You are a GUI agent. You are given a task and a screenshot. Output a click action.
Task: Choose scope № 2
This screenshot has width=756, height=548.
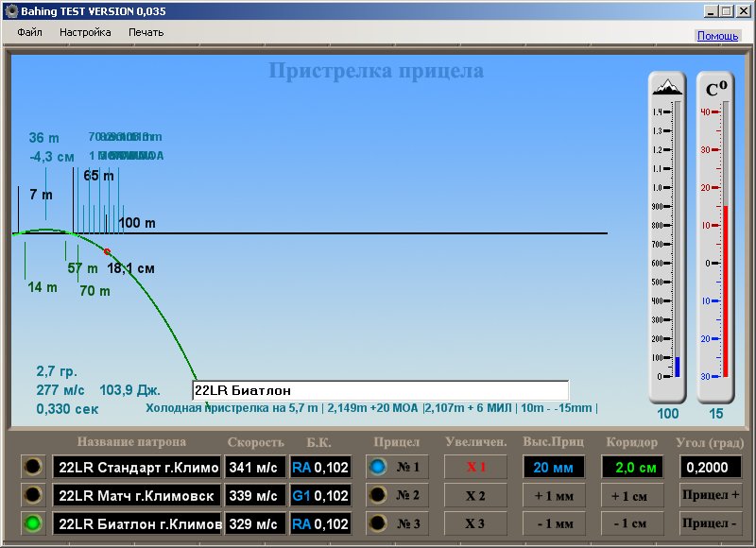click(x=397, y=495)
